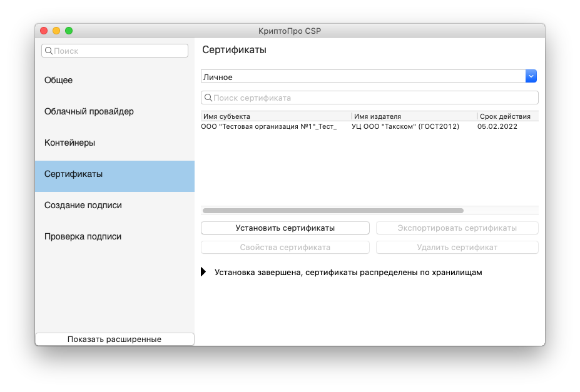
Task: Click the УЦ ООО "Такском" (ГОСТ2012) cell
Action: pos(405,126)
